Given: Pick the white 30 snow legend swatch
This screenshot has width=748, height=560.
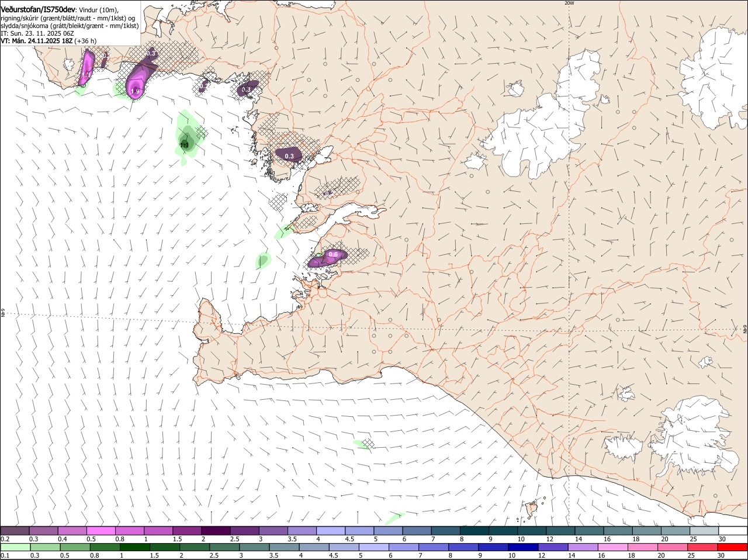Looking at the screenshot, I should tap(733, 531).
